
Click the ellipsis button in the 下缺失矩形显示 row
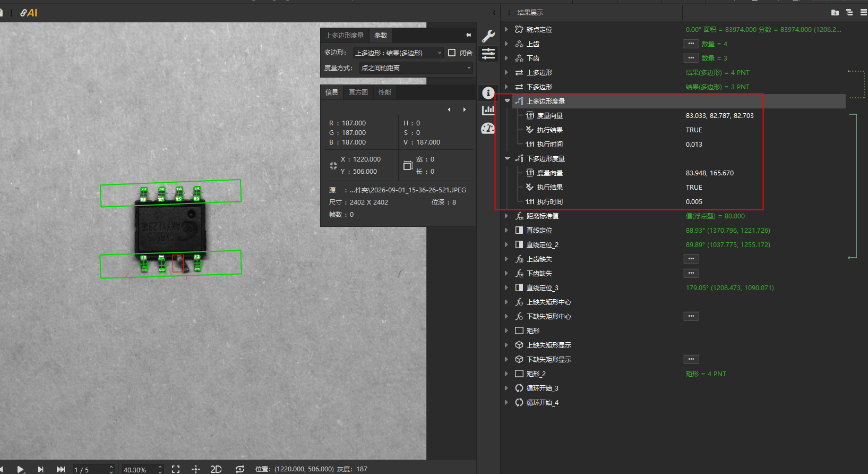coord(691,359)
